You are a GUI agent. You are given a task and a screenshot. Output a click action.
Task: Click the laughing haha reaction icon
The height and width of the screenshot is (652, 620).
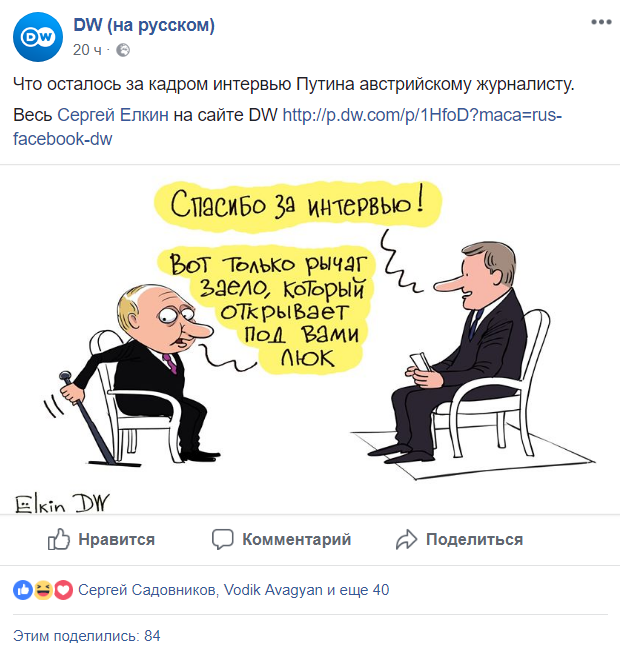click(x=43, y=590)
